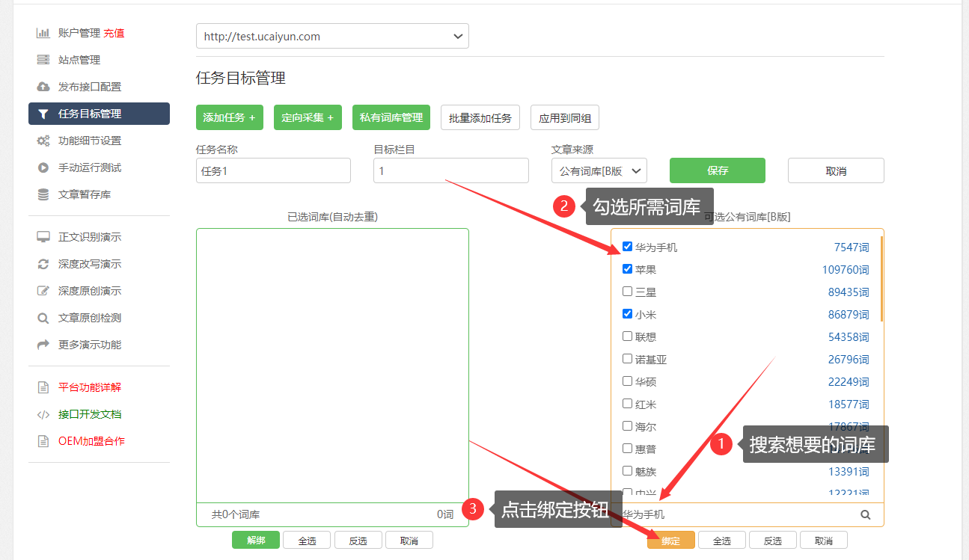Go to 深度改写演示 in the sidebar
The height and width of the screenshot is (560, 969).
coord(90,264)
